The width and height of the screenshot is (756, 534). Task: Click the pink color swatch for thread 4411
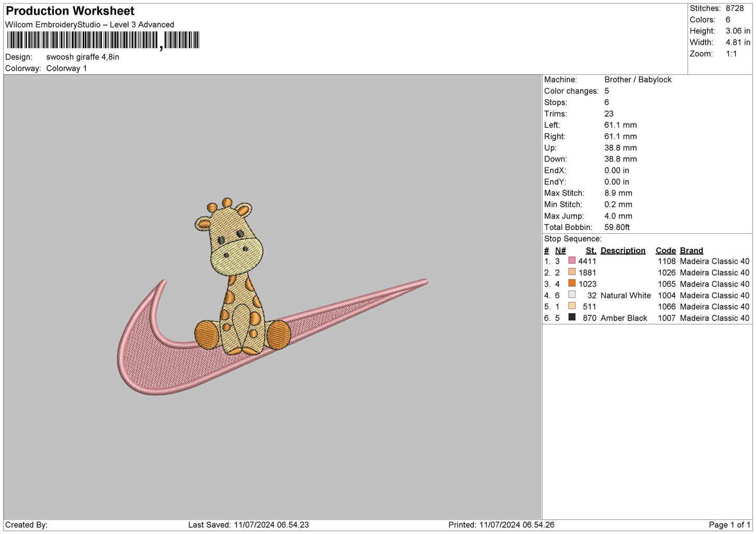click(x=572, y=260)
